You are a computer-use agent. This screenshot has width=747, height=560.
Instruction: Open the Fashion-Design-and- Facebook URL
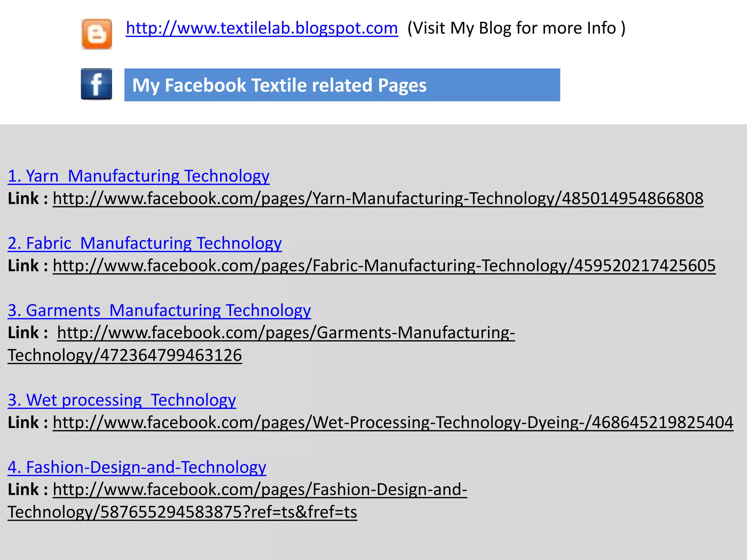(260, 490)
